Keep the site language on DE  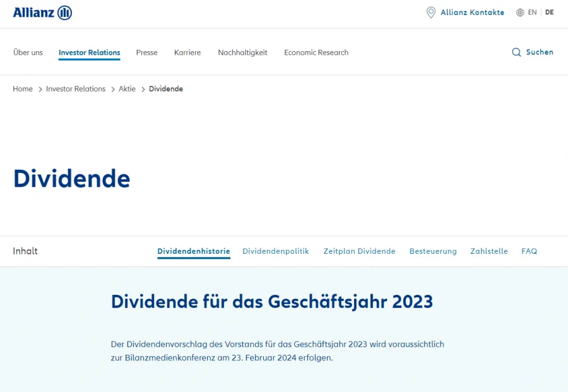tap(549, 12)
